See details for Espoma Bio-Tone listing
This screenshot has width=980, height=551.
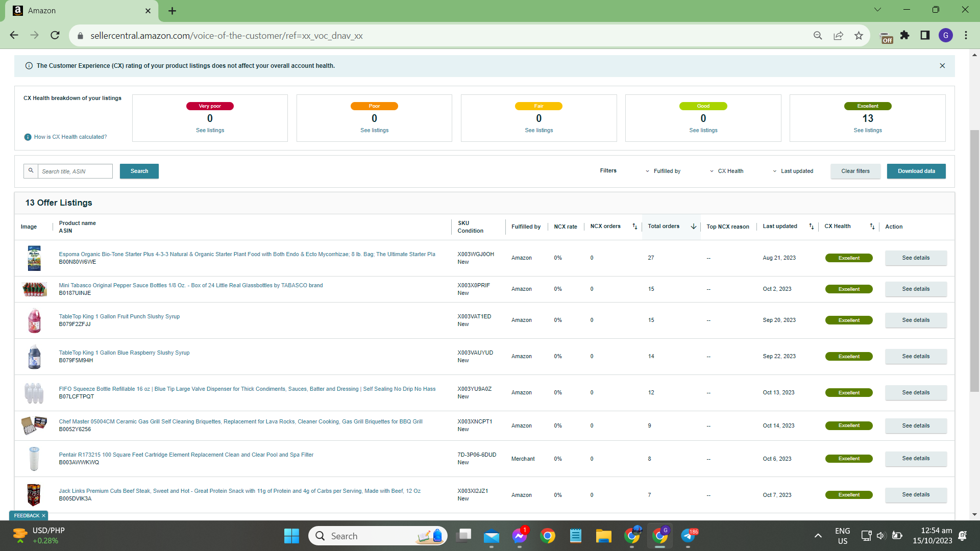(916, 258)
